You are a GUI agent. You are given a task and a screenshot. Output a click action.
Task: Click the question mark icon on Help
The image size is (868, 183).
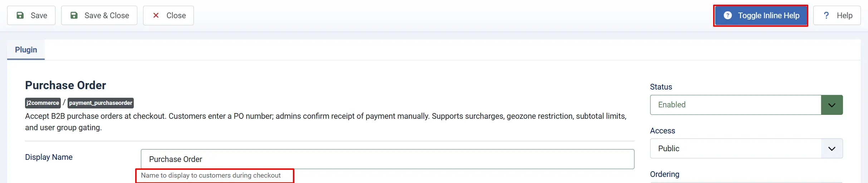point(826,15)
